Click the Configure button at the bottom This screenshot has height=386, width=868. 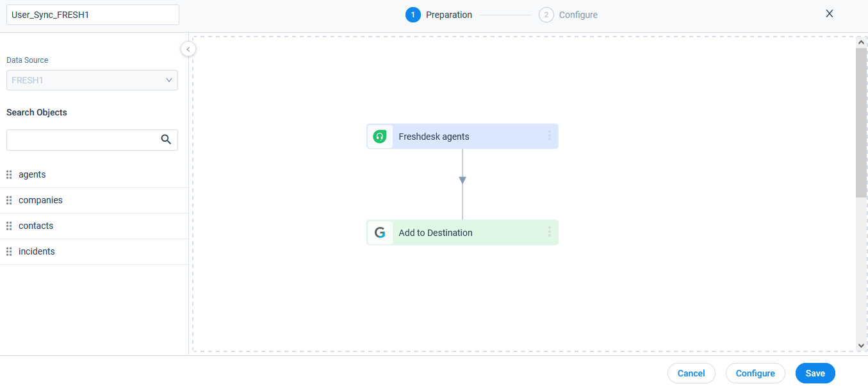[x=755, y=373]
